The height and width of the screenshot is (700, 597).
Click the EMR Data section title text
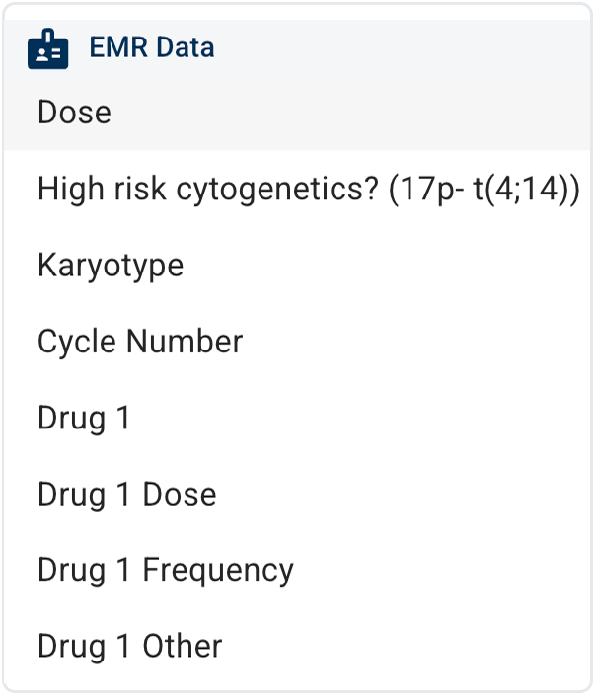pos(151,47)
